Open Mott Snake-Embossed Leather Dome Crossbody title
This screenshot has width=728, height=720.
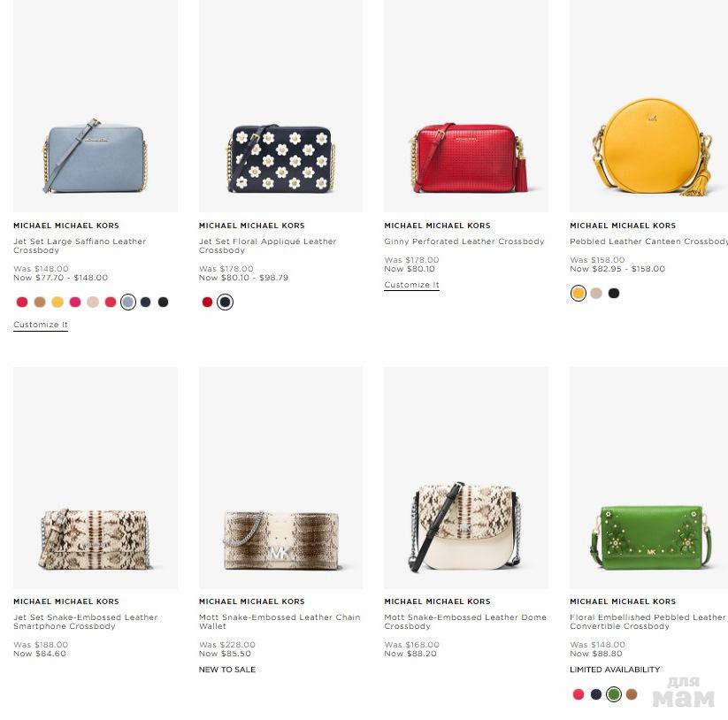[x=465, y=622]
